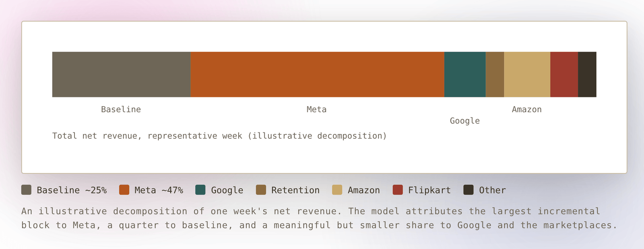Click the Google teal legend swatch
Image resolution: width=644 pixels, height=249 pixels.
point(200,190)
